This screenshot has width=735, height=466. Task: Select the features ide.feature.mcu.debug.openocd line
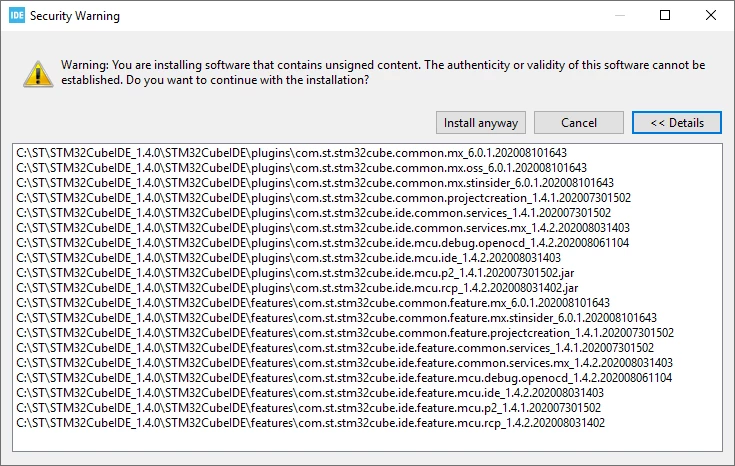click(x=344, y=378)
